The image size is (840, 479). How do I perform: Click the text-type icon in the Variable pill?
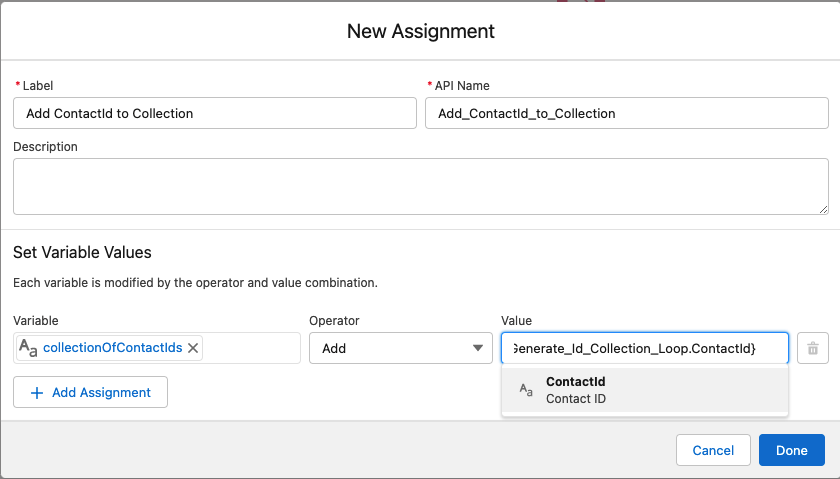[28, 348]
